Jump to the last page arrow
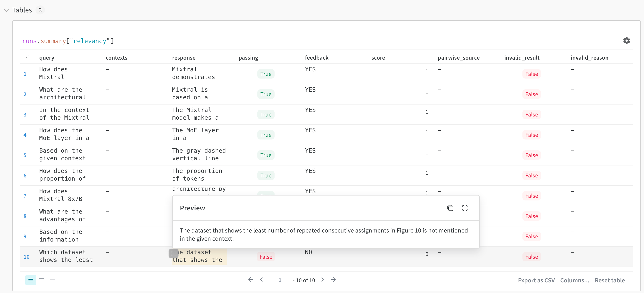The image size is (644, 293). click(x=333, y=279)
